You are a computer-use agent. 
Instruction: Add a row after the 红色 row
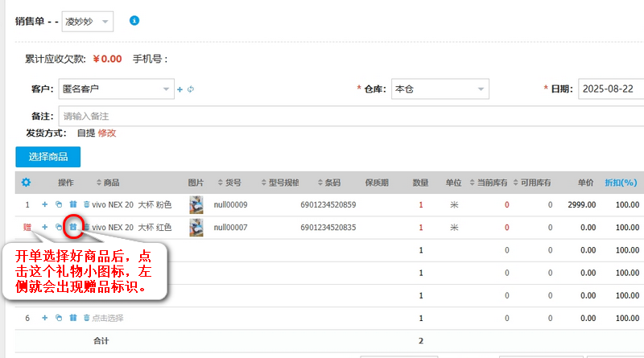(x=45, y=227)
